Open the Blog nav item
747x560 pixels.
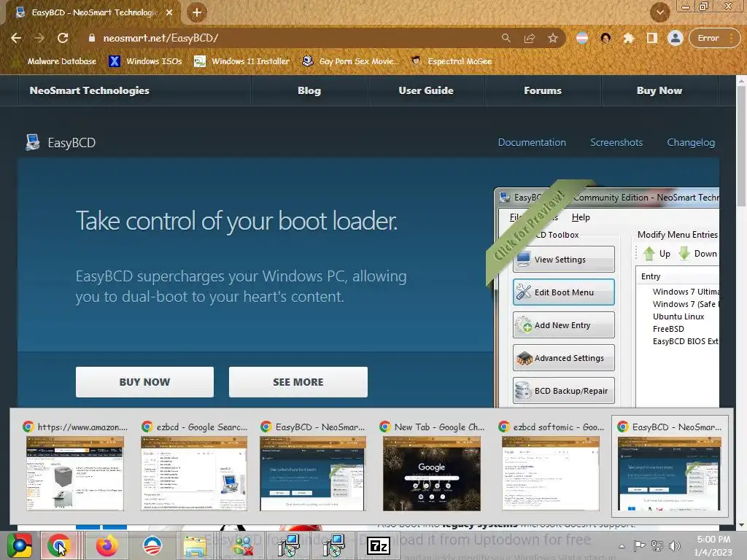pyautogui.click(x=309, y=90)
